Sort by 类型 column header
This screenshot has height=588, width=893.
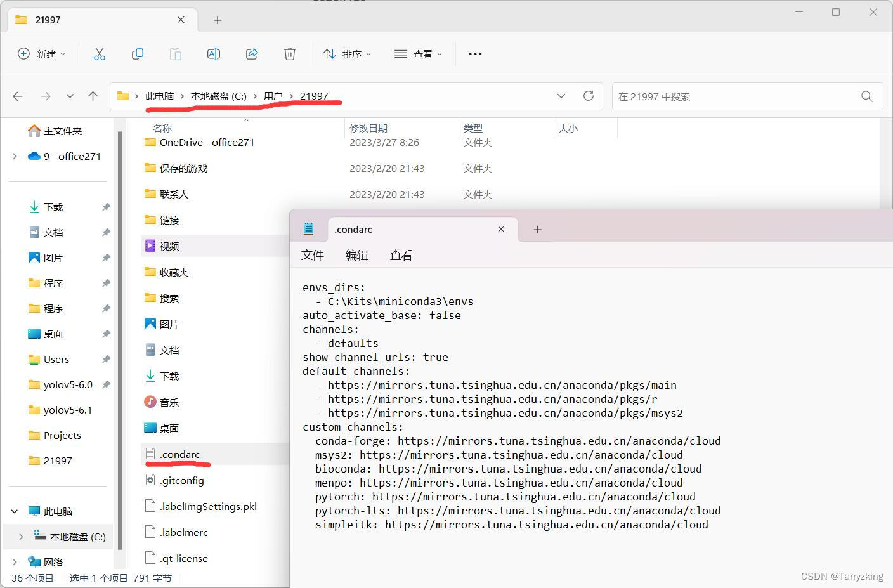point(473,128)
